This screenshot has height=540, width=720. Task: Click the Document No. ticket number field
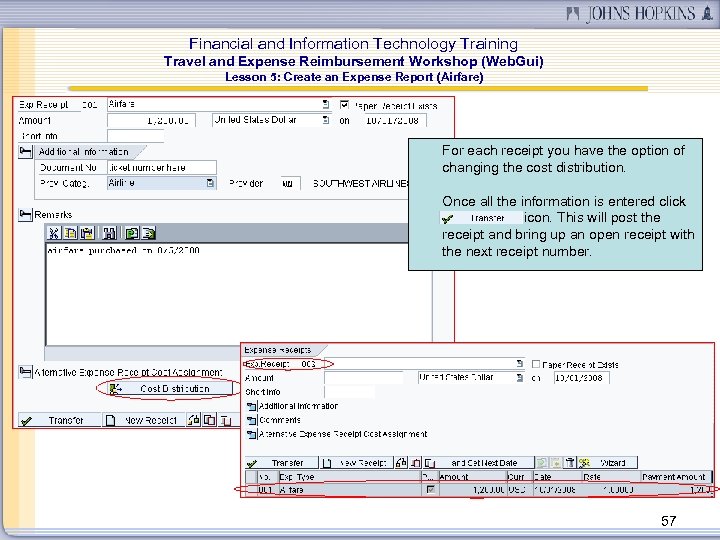point(162,167)
